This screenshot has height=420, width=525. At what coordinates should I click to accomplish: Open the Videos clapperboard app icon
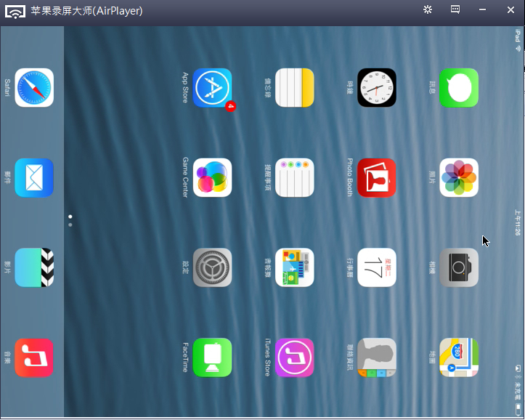(x=34, y=267)
